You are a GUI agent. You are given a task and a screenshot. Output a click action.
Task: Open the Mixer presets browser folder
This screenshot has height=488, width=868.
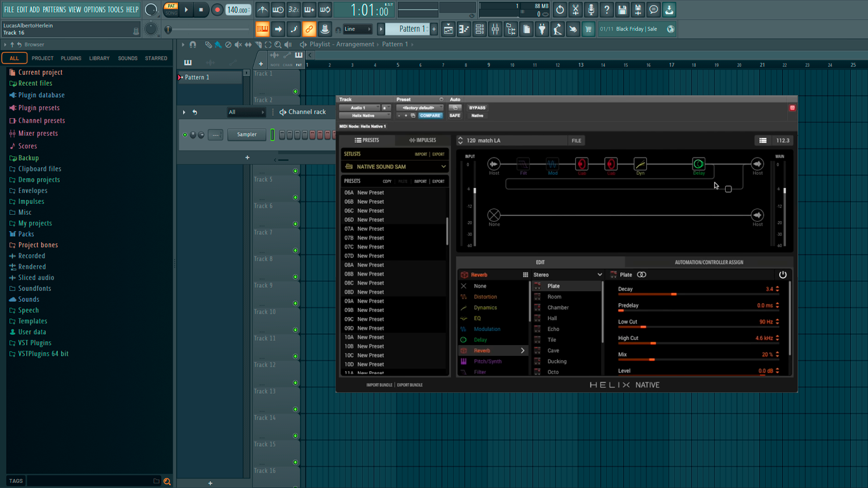click(x=38, y=133)
